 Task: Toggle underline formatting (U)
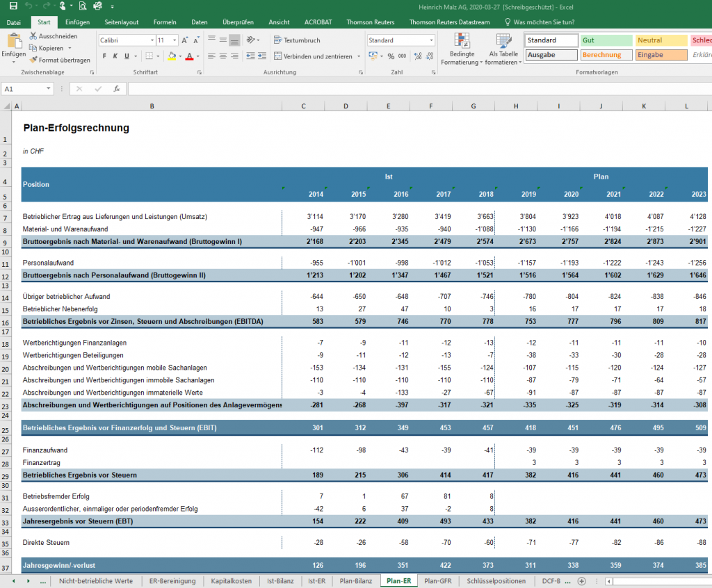pos(127,56)
